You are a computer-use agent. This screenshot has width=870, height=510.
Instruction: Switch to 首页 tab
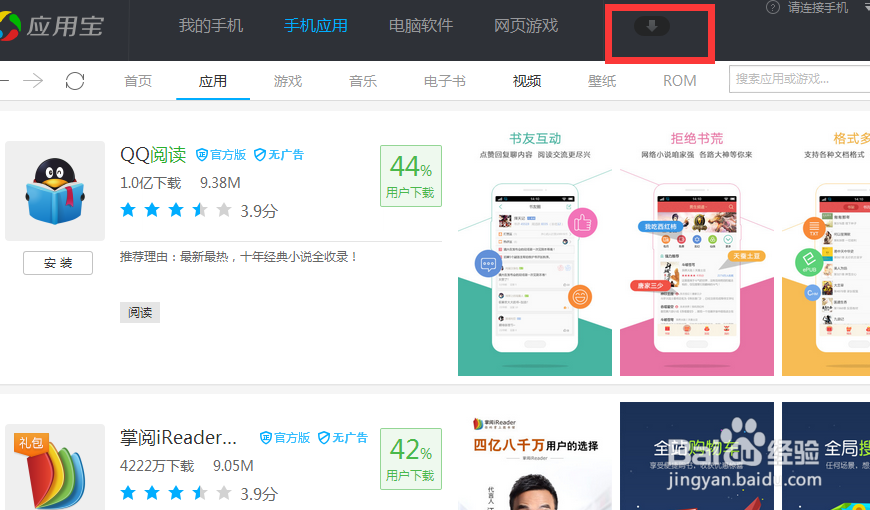click(138, 81)
